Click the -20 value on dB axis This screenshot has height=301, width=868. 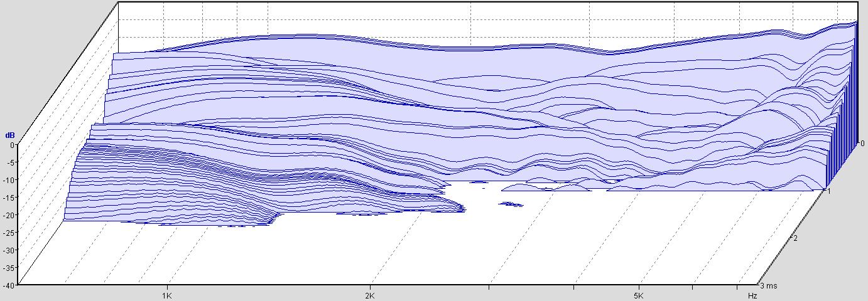(8, 215)
